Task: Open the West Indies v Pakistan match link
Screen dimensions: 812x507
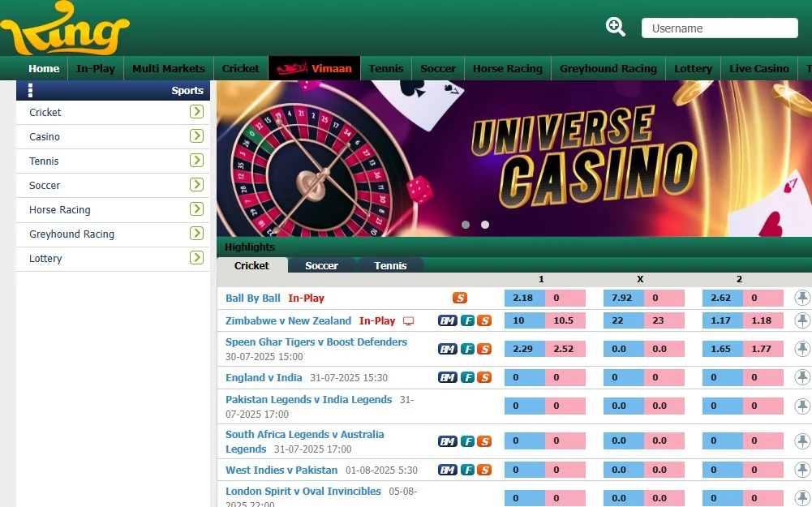Action: [x=281, y=470]
